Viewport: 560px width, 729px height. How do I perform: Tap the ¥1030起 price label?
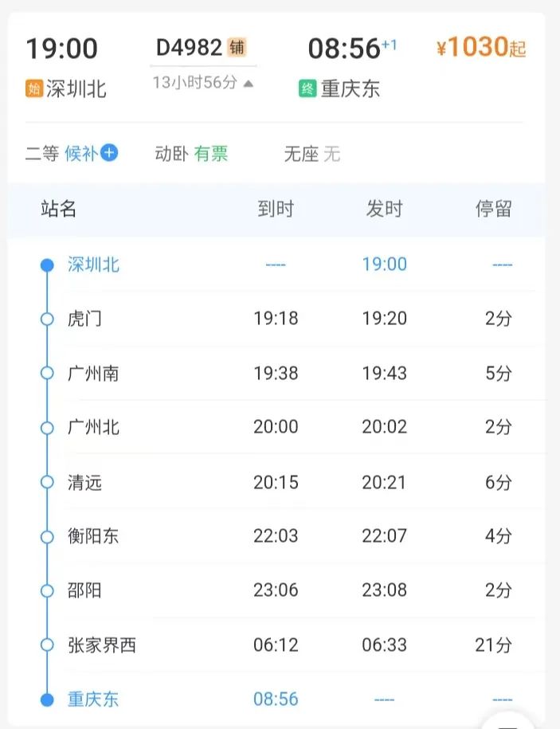tap(481, 47)
